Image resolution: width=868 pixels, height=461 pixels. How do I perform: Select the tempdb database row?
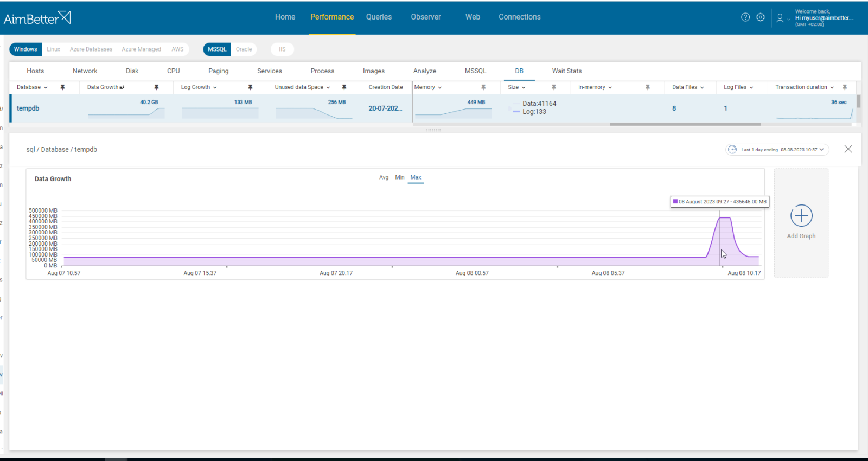(433, 108)
